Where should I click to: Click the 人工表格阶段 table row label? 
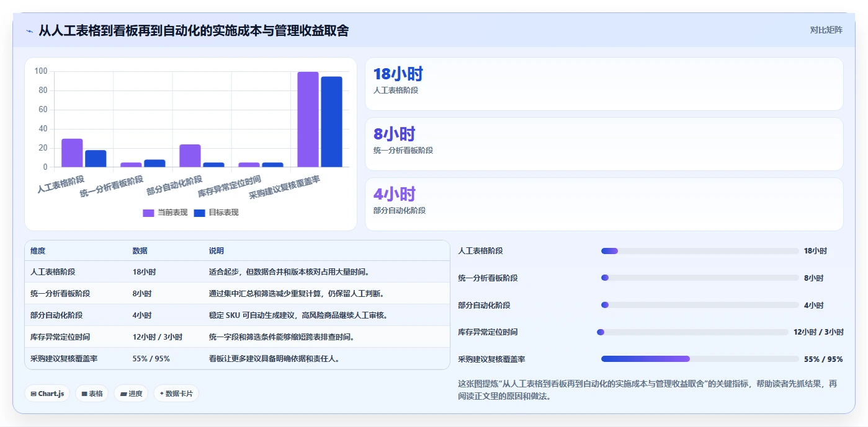click(x=53, y=272)
